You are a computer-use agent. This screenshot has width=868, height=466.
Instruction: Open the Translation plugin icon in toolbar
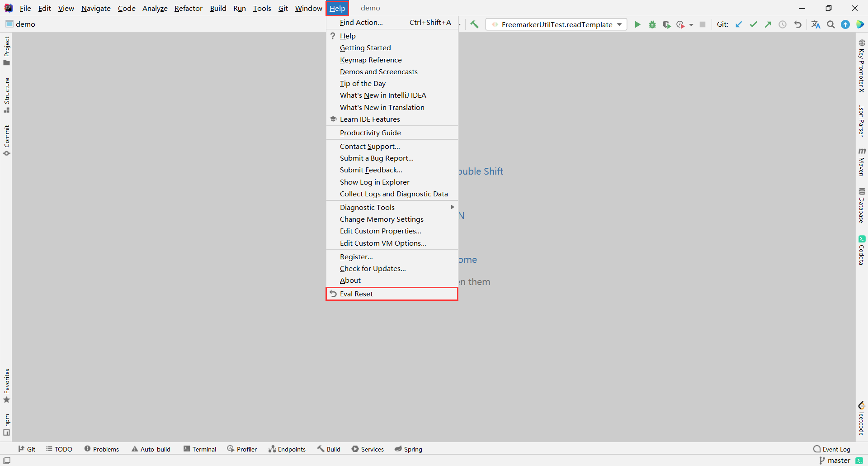pyautogui.click(x=816, y=24)
